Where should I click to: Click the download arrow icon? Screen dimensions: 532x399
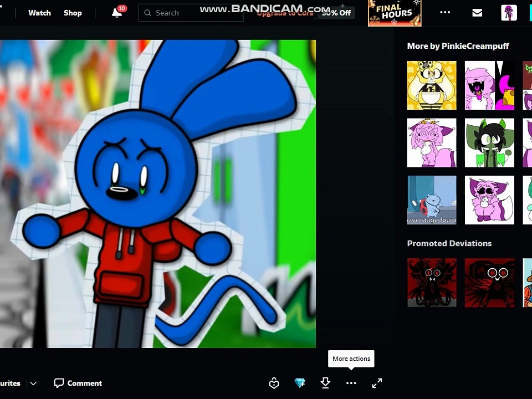tap(325, 383)
